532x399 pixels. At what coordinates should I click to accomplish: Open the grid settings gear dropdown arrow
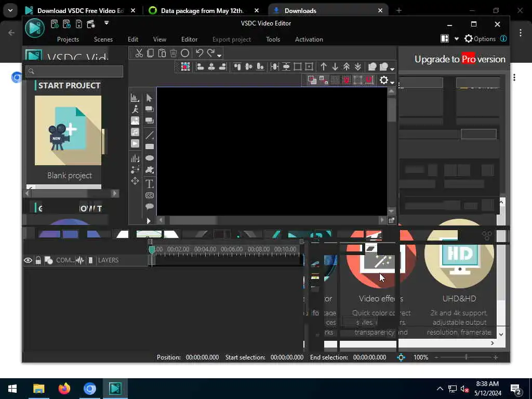[x=392, y=83]
